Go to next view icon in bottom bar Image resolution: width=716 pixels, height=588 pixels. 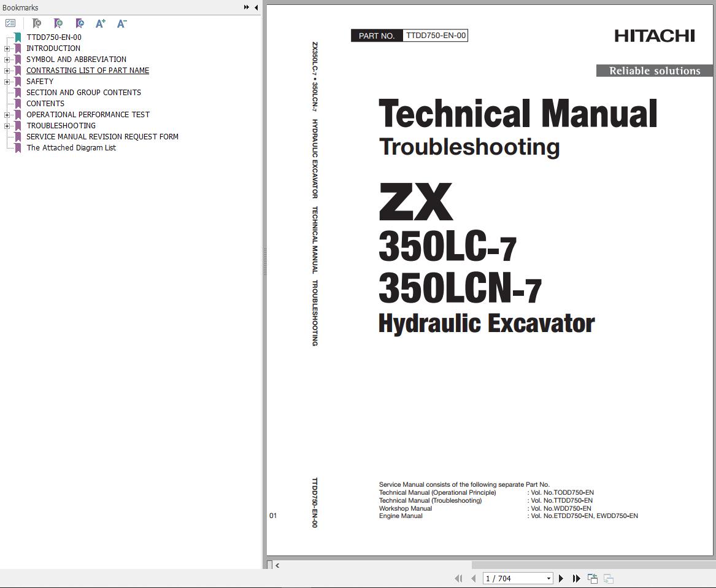(608, 578)
